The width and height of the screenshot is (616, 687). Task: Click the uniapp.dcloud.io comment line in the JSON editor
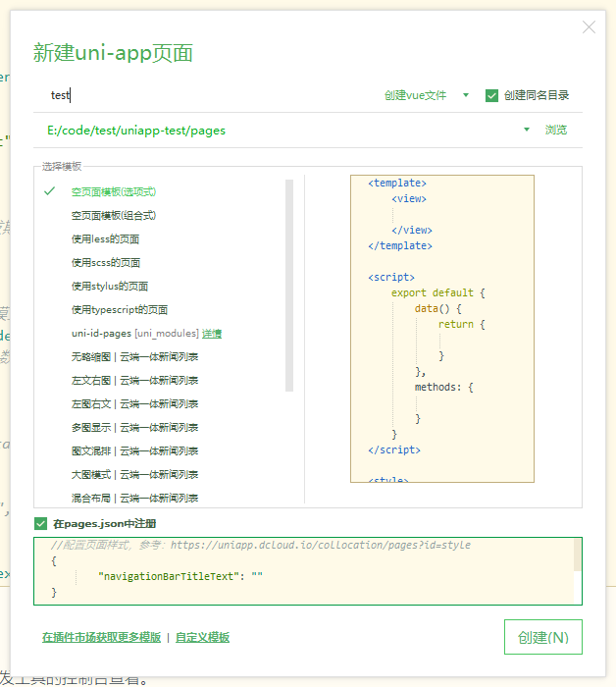261,545
